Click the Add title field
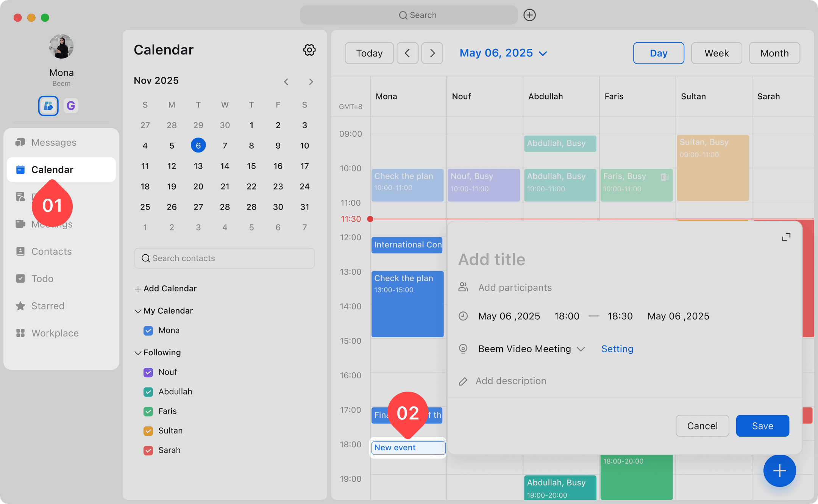 point(492,260)
